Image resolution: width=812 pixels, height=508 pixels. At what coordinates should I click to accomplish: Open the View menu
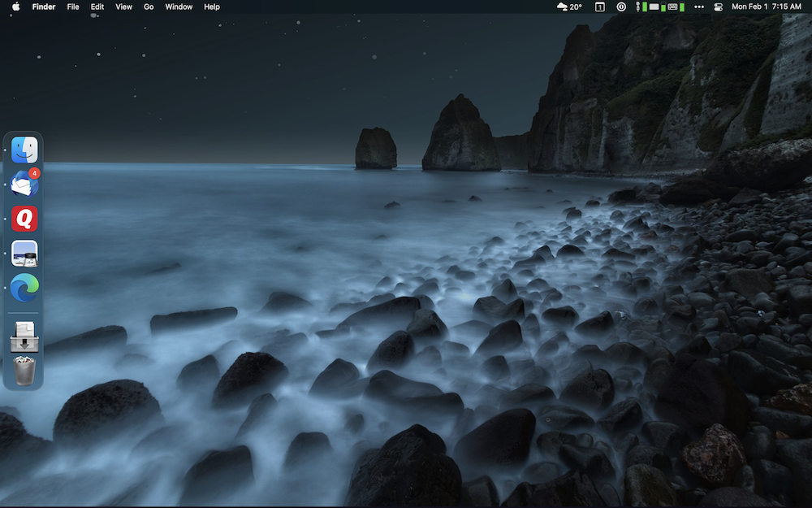click(123, 7)
